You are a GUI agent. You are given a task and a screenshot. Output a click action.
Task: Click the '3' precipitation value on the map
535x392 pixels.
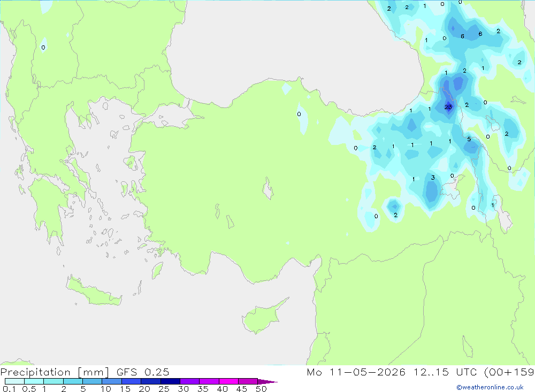click(x=433, y=178)
